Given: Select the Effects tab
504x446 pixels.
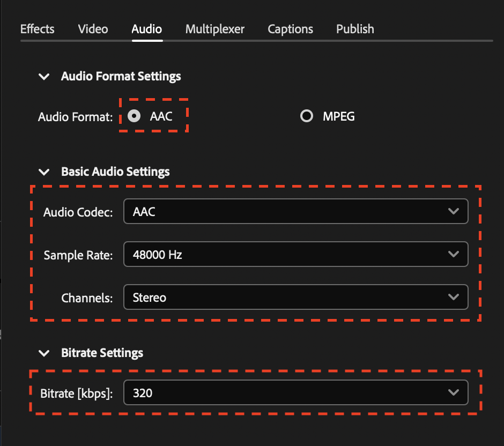Looking at the screenshot, I should pyautogui.click(x=37, y=29).
